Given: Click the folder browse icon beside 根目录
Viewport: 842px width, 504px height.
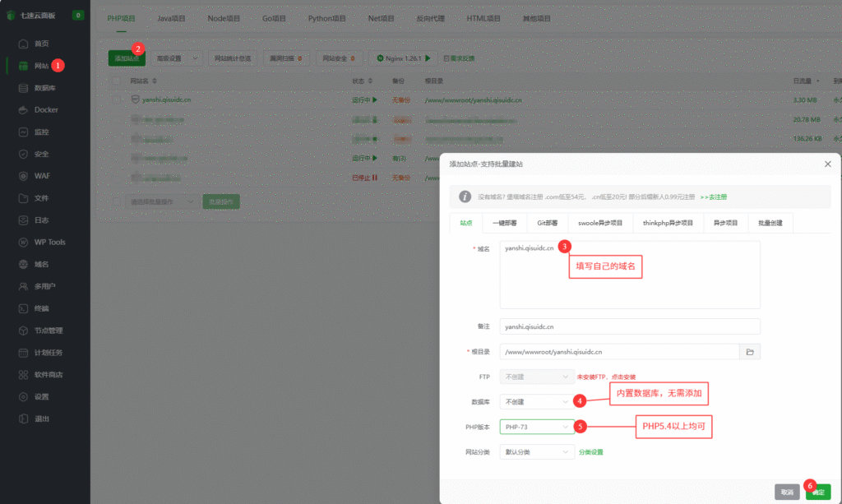Looking at the screenshot, I should tap(749, 352).
